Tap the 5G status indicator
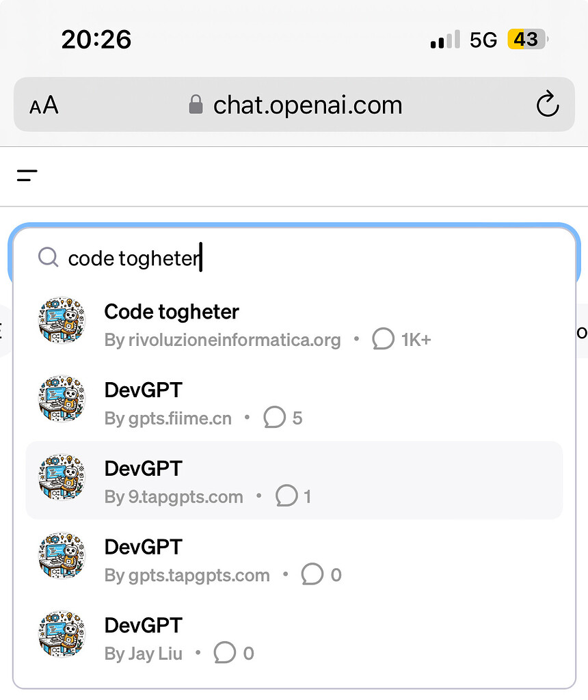This screenshot has width=588, height=700. pyautogui.click(x=483, y=39)
